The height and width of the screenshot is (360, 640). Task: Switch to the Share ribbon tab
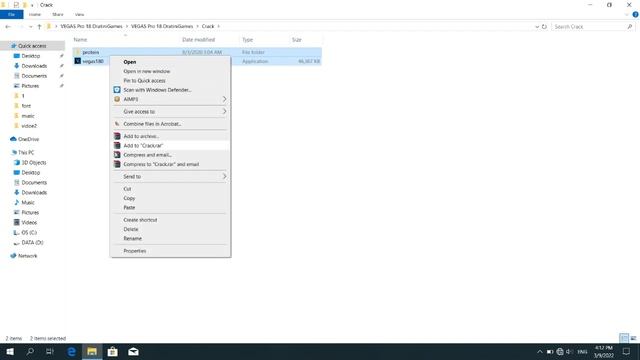58,14
